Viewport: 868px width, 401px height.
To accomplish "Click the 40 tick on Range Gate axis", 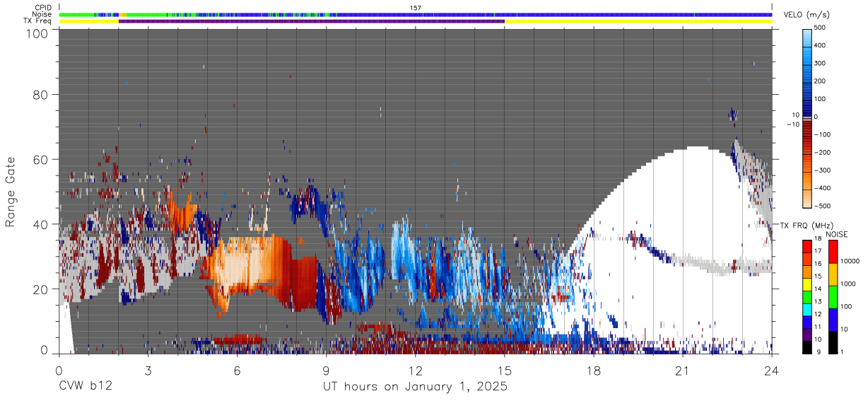I will [41, 224].
